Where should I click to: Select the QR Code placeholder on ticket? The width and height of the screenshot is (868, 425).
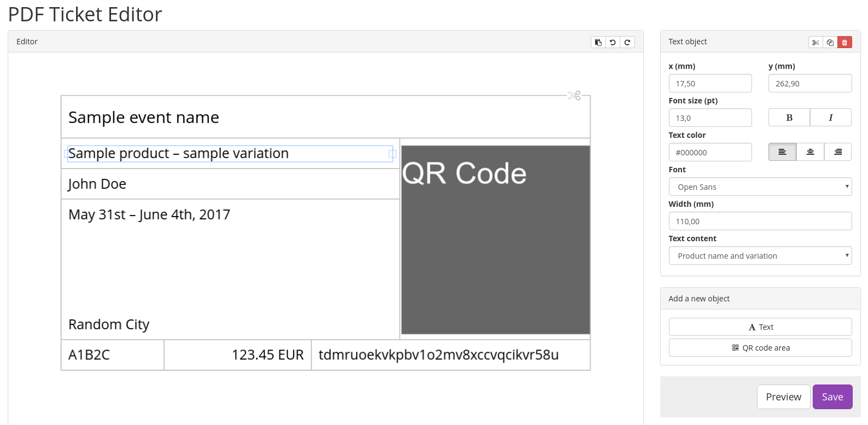click(x=495, y=240)
